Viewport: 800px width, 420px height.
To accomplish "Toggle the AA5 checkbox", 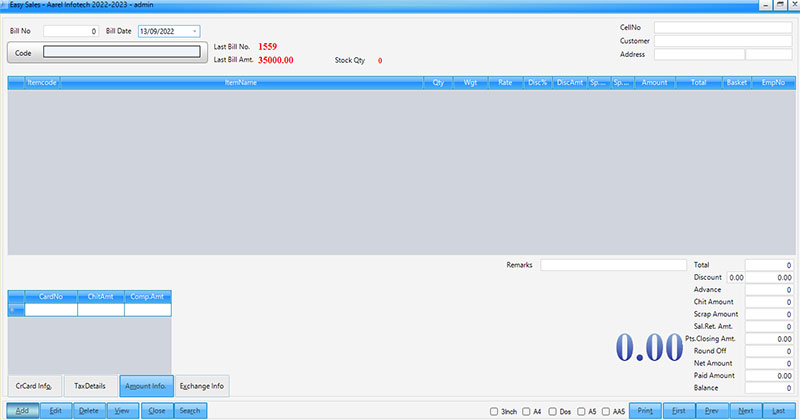I will tap(605, 411).
